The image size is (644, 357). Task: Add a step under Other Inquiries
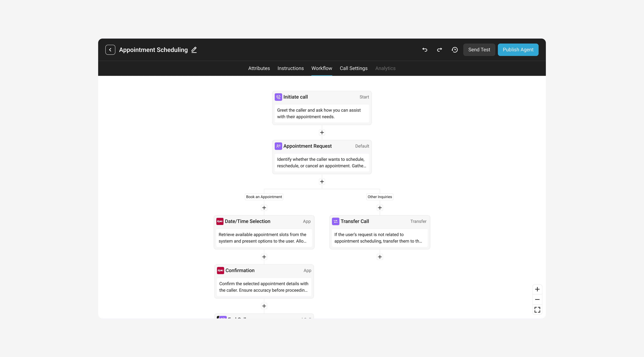(x=380, y=208)
